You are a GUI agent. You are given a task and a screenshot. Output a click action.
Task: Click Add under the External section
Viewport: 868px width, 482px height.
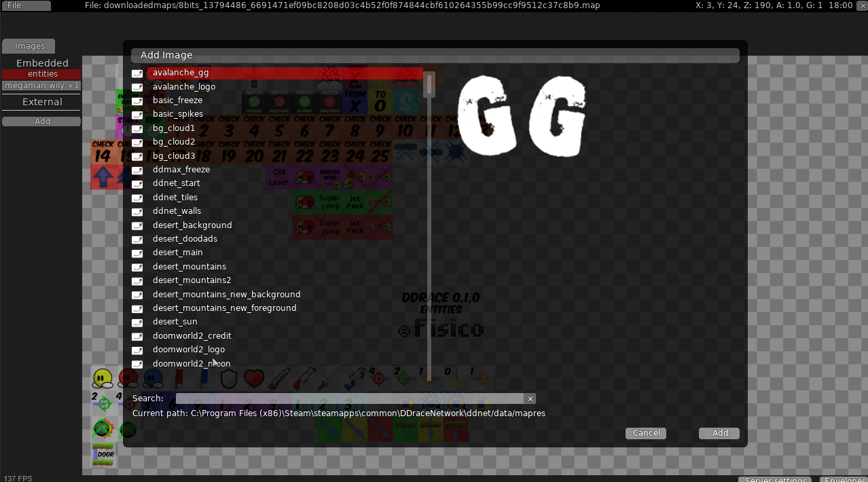pyautogui.click(x=41, y=122)
